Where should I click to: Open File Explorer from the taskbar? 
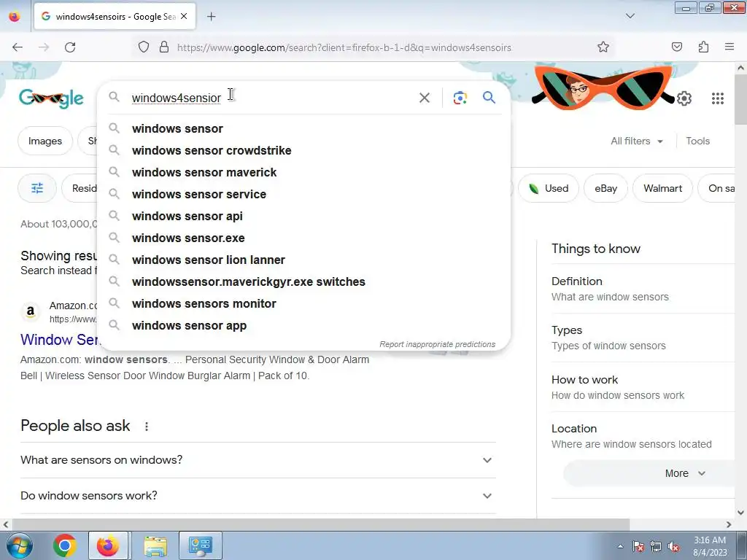pyautogui.click(x=155, y=545)
